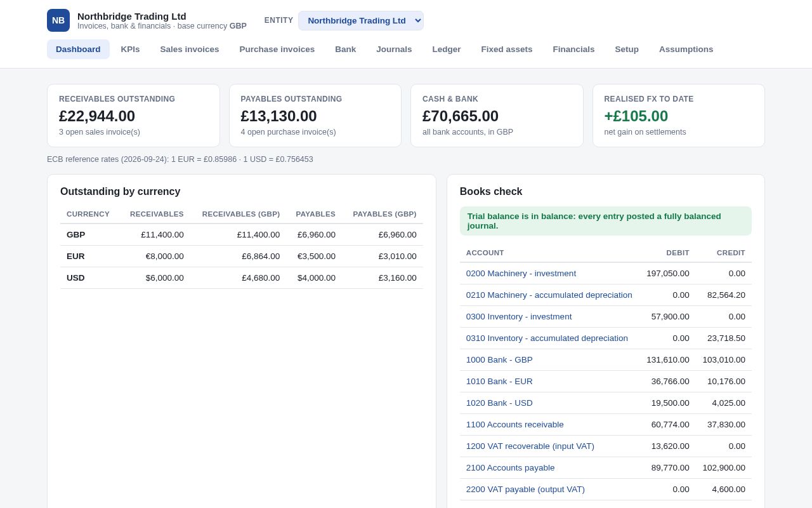Click the Receivables Outstanding £22,944.00 card
Viewport: 812px width, 508px height.
click(133, 116)
